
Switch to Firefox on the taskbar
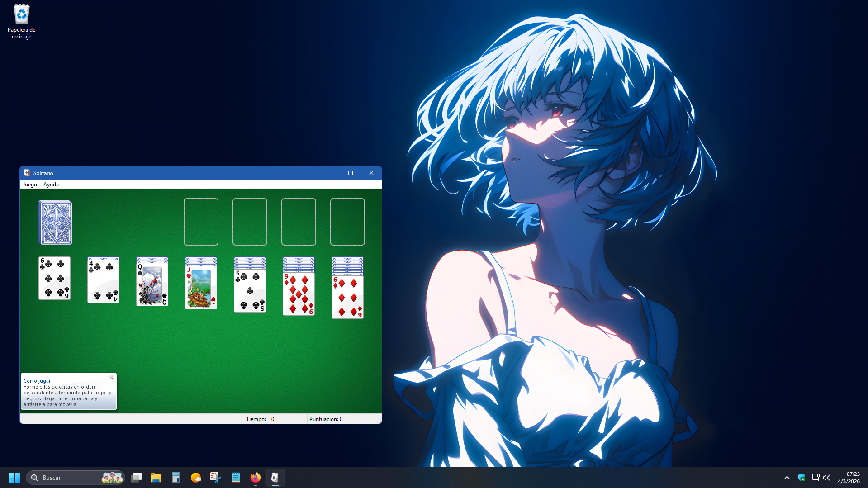click(x=256, y=478)
